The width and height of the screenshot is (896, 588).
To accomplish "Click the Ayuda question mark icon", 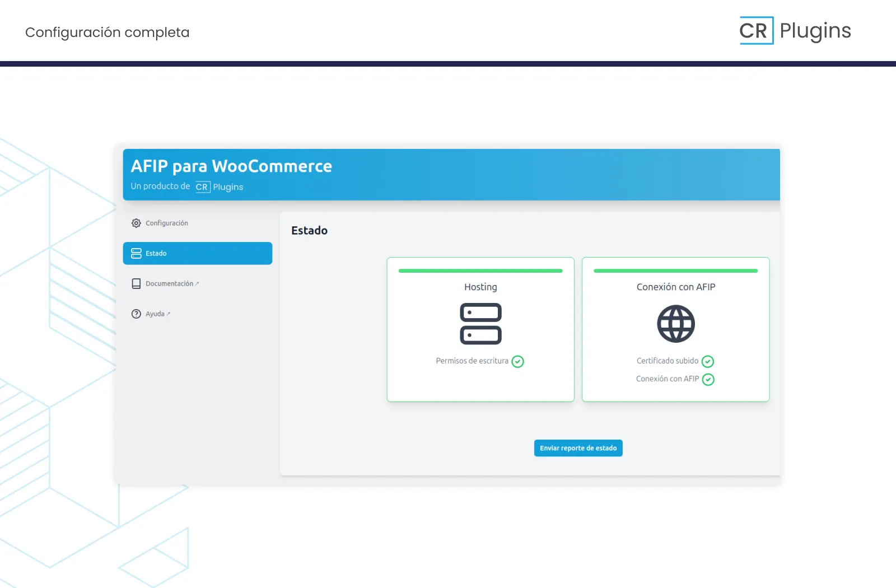I will pos(136,314).
